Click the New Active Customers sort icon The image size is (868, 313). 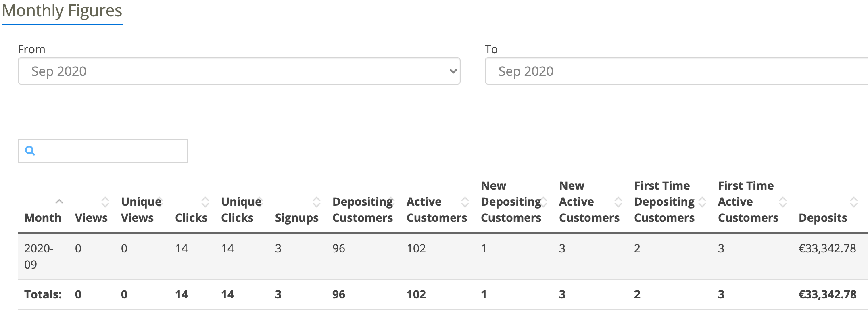[618, 202]
